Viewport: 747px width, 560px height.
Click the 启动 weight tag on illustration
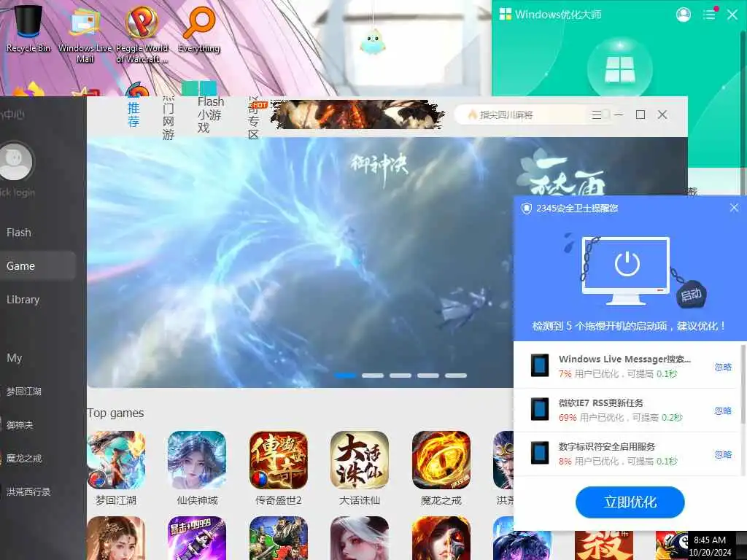tap(692, 295)
